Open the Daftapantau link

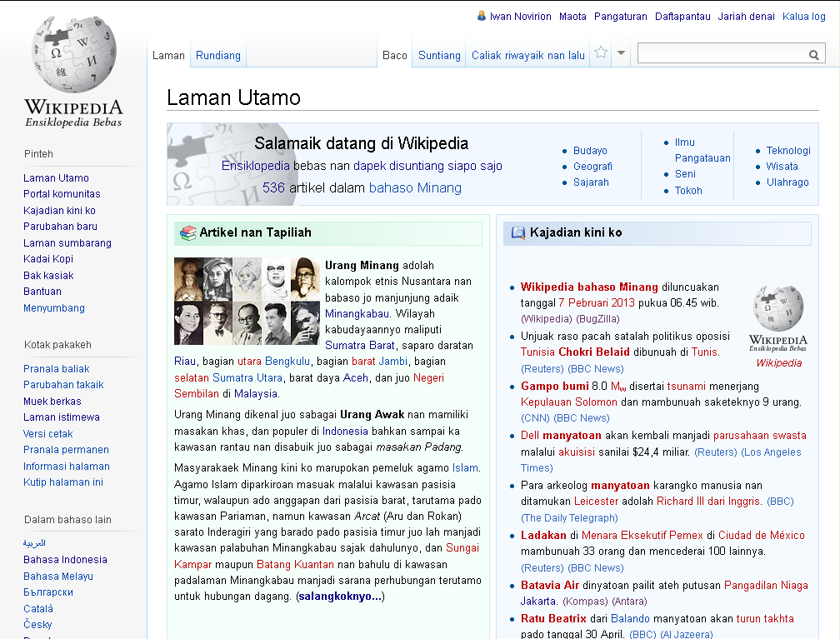[x=682, y=16]
